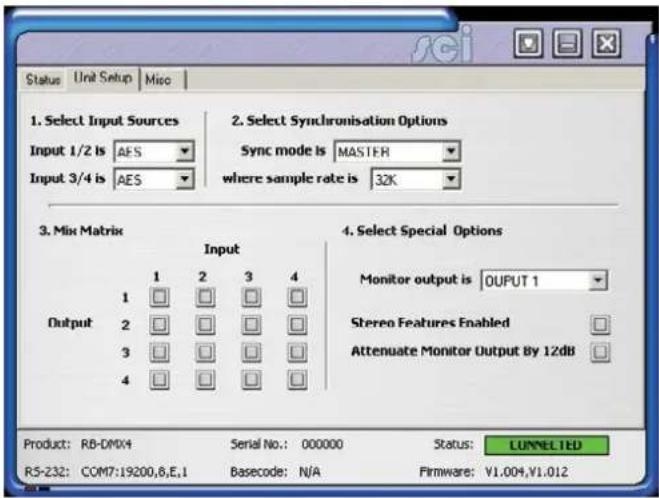Check mix matrix Output 2, Input 1

pyautogui.click(x=159, y=324)
